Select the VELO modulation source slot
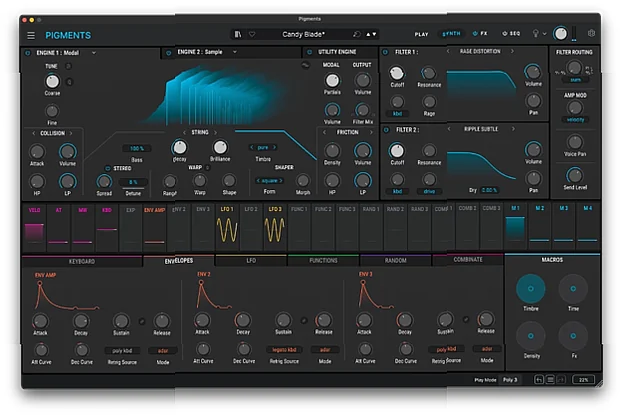622x415 pixels. (x=34, y=228)
